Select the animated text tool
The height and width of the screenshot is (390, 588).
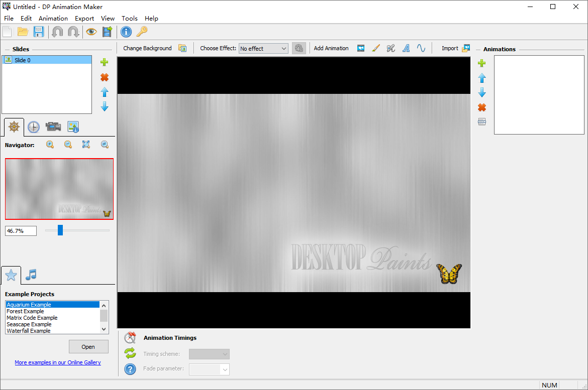tap(406, 48)
